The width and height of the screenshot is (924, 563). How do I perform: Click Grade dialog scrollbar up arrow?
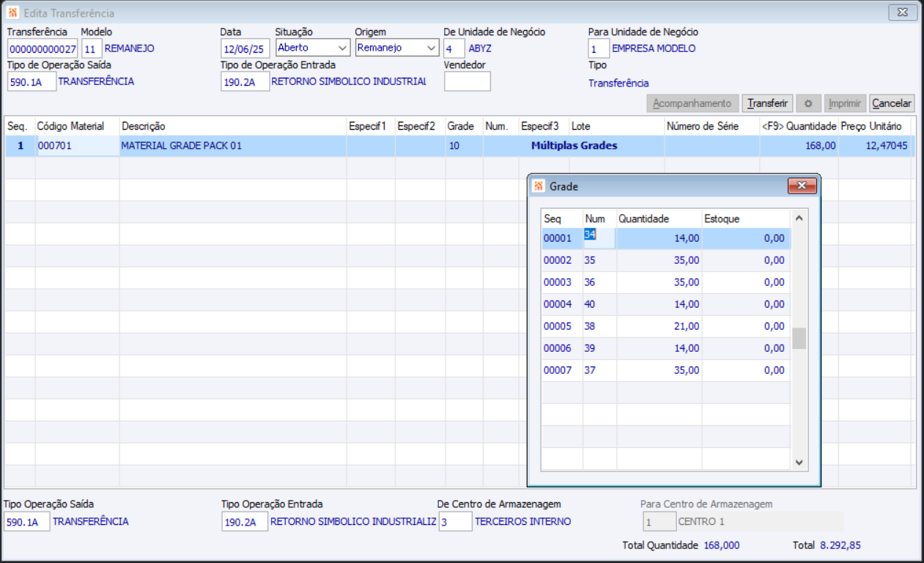pyautogui.click(x=799, y=218)
